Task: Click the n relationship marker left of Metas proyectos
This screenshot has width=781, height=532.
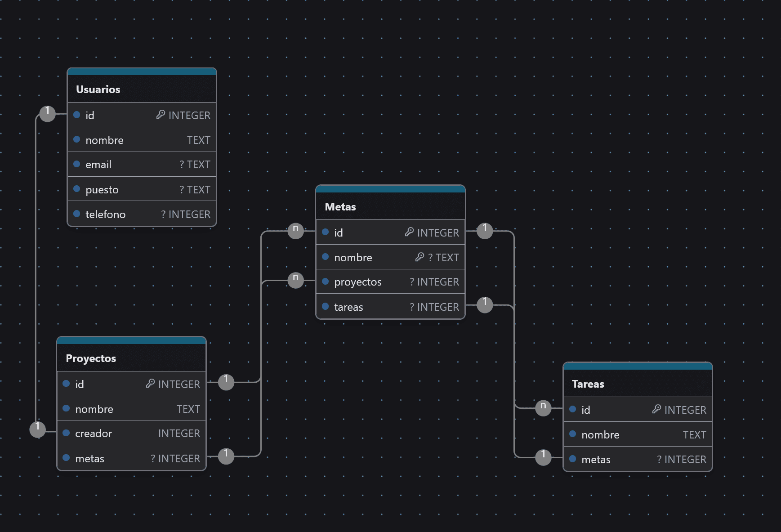Action: (295, 280)
